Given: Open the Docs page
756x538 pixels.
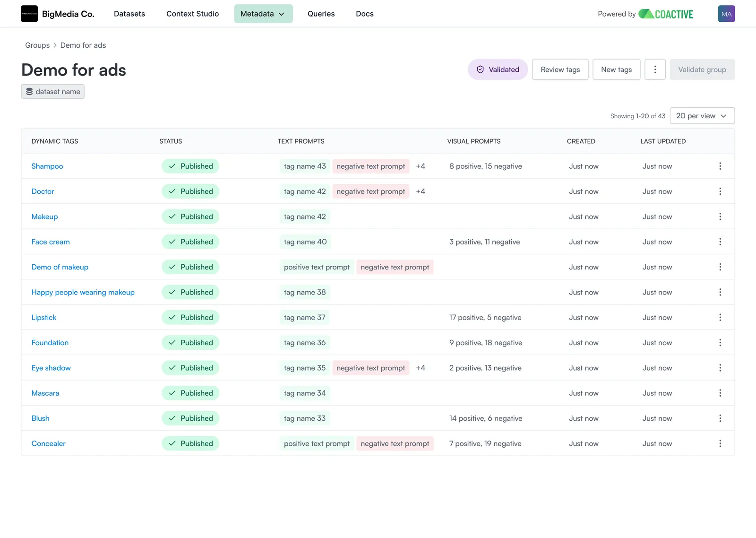Looking at the screenshot, I should coord(364,14).
